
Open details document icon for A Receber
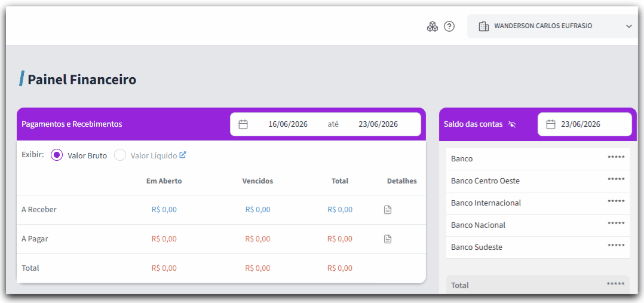[388, 210]
